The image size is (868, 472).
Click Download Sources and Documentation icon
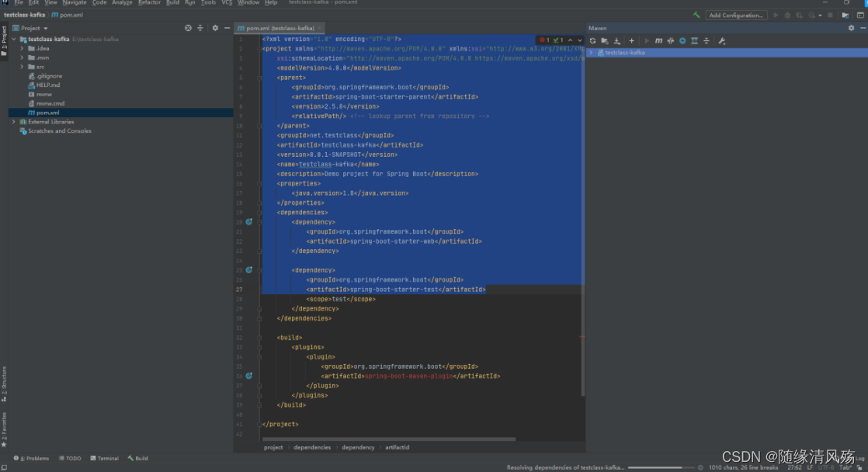617,41
